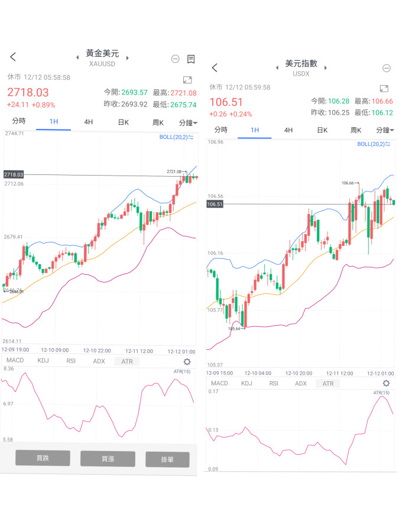Image resolution: width=399 pixels, height=532 pixels.
Task: Open indicator settings gear under the USDX chart
Action: pyautogui.click(x=387, y=384)
